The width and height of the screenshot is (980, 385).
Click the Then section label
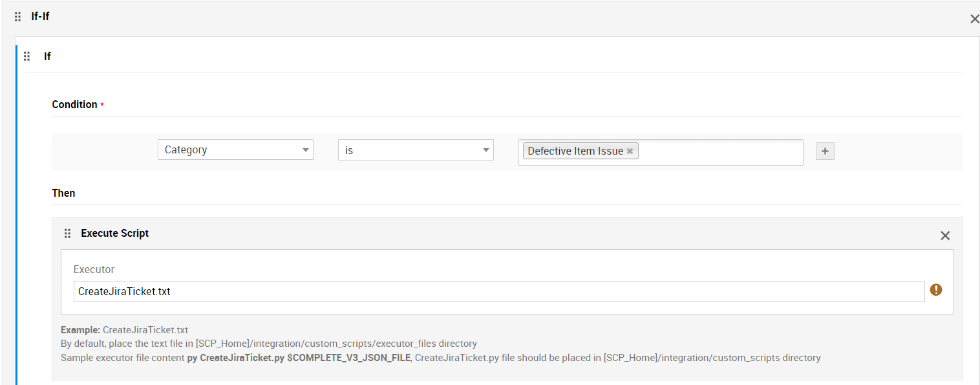coord(63,193)
